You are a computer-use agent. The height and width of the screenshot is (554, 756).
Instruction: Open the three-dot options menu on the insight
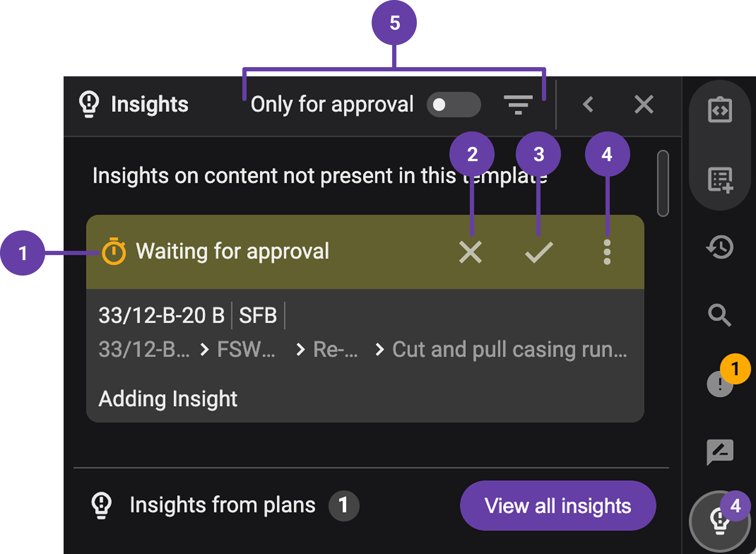coord(607,252)
